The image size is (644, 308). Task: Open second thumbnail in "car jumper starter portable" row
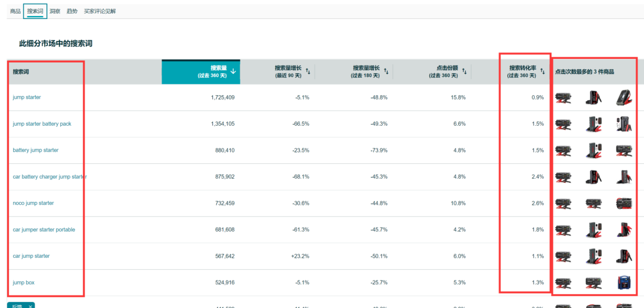point(593,230)
